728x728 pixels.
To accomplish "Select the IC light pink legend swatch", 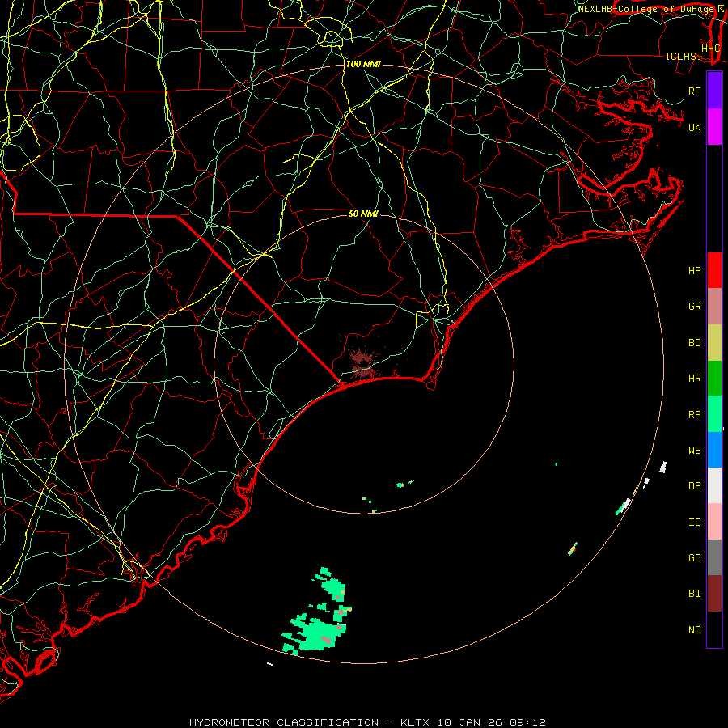I will point(714,522).
